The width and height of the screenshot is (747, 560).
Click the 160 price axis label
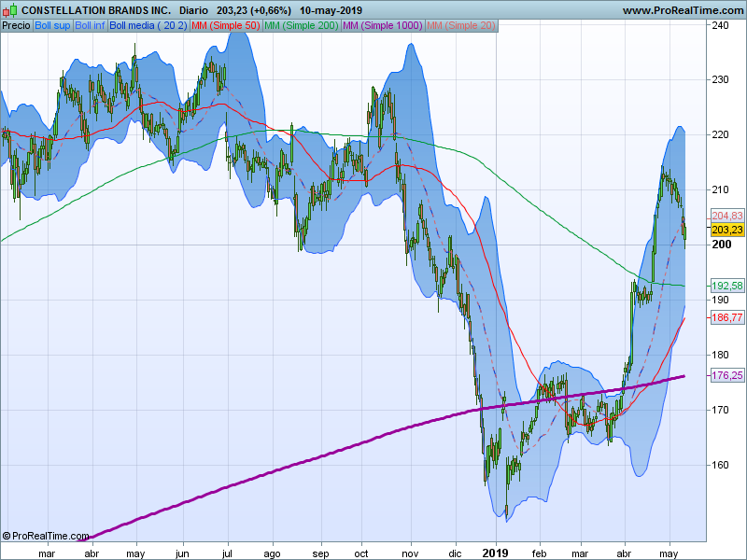click(720, 465)
